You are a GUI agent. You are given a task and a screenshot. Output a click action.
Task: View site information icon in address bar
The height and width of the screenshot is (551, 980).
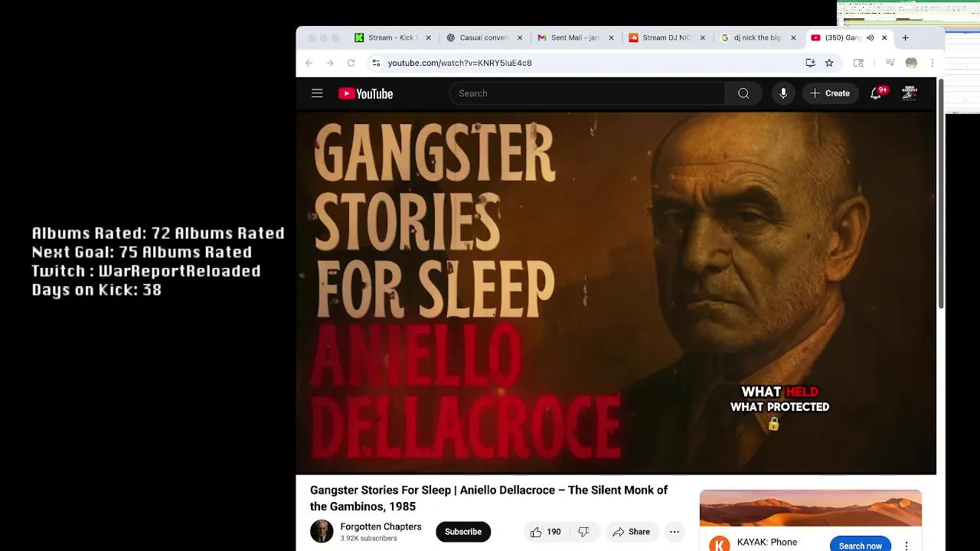tap(375, 63)
